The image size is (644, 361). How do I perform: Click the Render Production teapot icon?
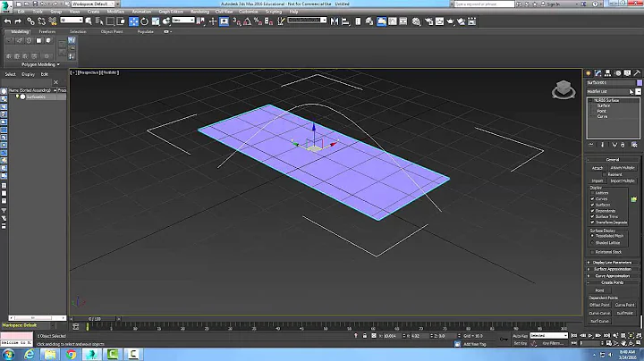[x=451, y=21]
